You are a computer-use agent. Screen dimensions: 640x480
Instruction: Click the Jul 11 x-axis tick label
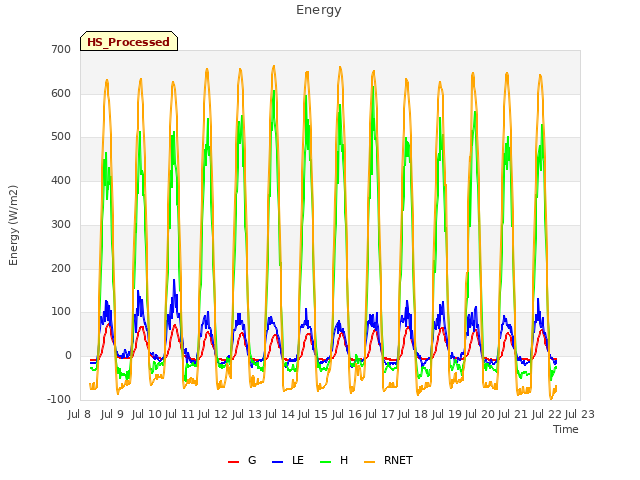click(x=180, y=414)
